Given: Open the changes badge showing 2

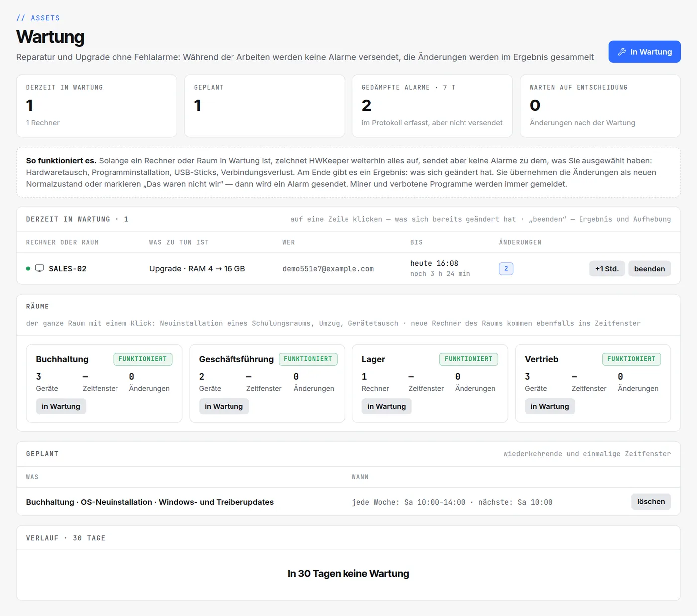Looking at the screenshot, I should point(506,269).
